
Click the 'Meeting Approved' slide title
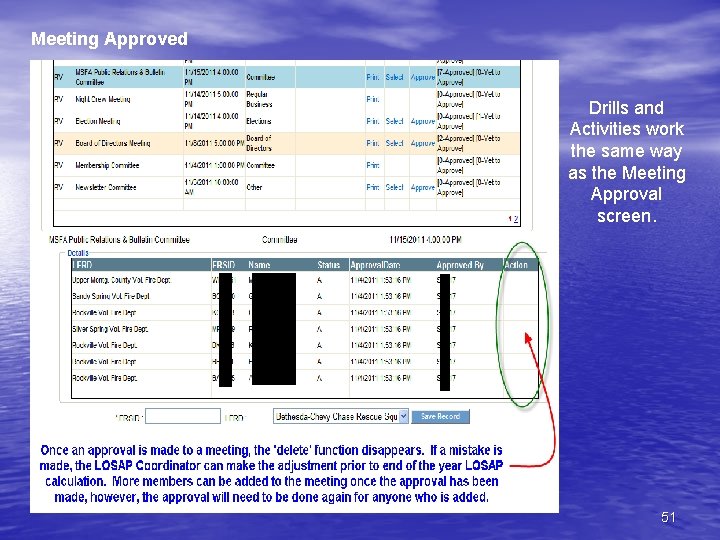tap(109, 39)
